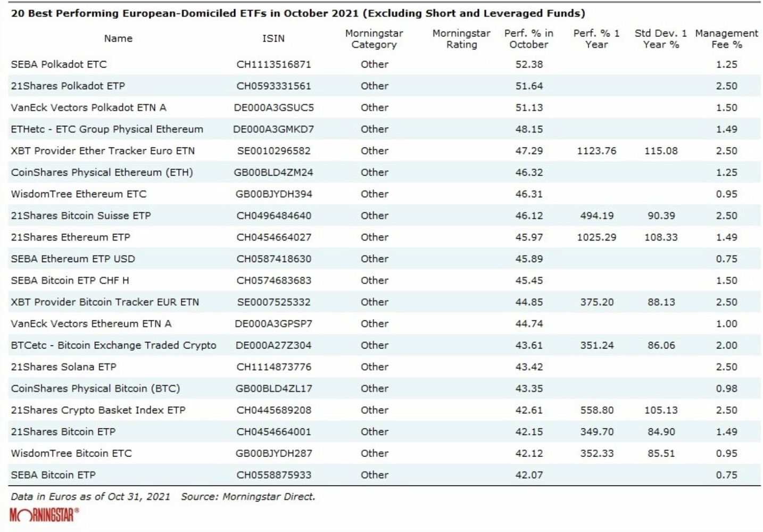Click SEBA Ethereum ETP USD

73,259
